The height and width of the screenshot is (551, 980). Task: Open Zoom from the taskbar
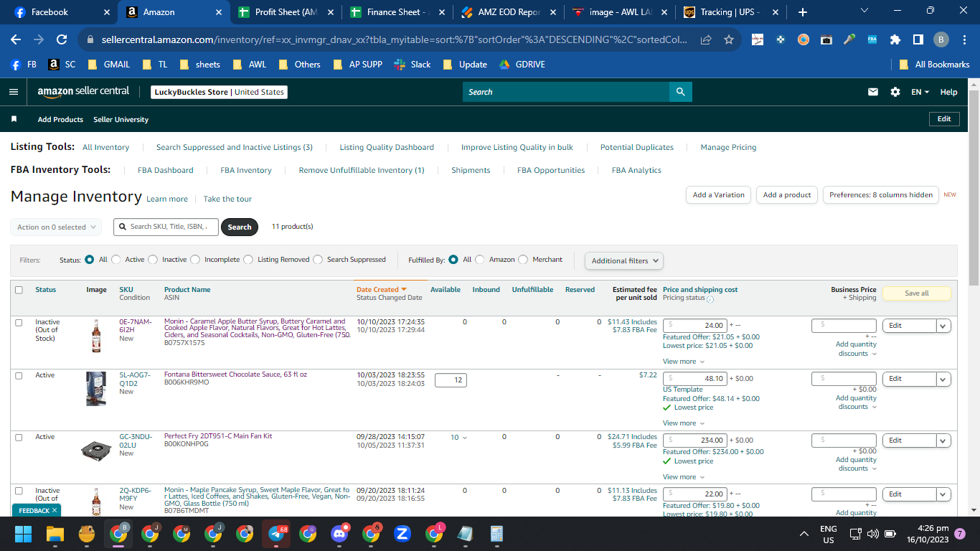402,534
